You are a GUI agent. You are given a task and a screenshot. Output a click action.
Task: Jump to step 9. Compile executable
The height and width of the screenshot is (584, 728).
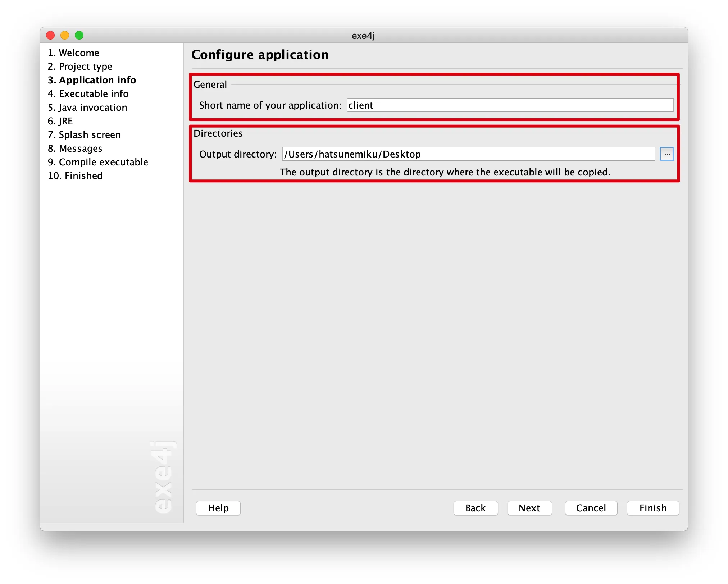98,162
